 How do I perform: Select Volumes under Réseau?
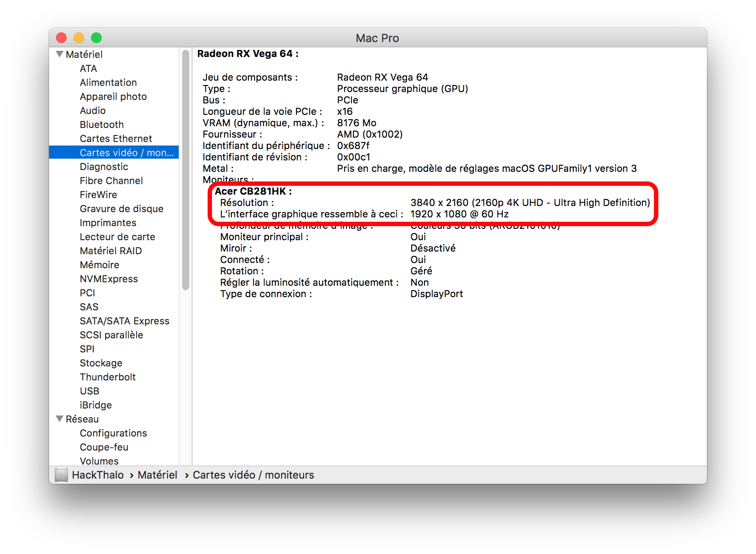coord(99,461)
